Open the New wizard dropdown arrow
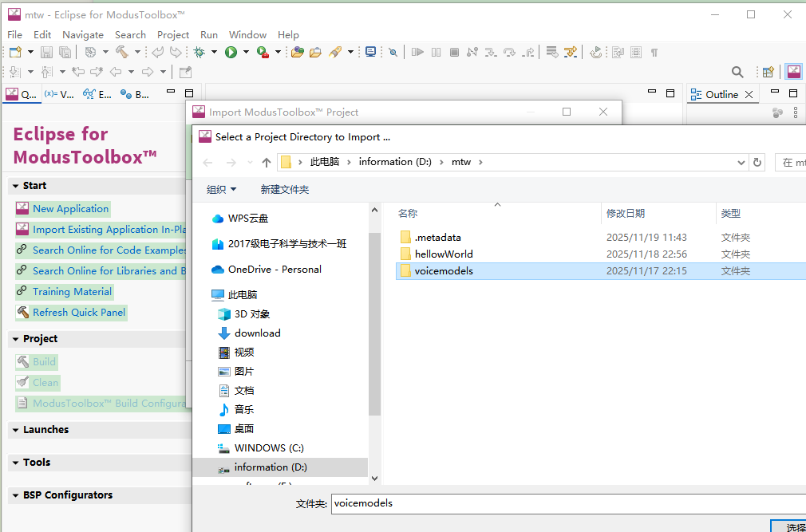The image size is (806, 532). pyautogui.click(x=30, y=52)
